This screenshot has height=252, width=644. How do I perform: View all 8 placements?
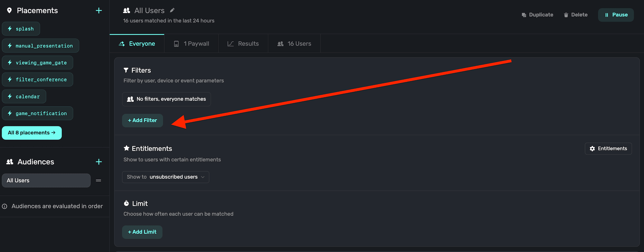[32, 133]
